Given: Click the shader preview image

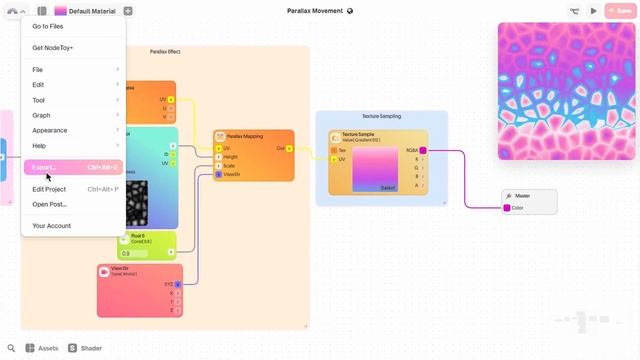Looking at the screenshot, I should click(567, 91).
